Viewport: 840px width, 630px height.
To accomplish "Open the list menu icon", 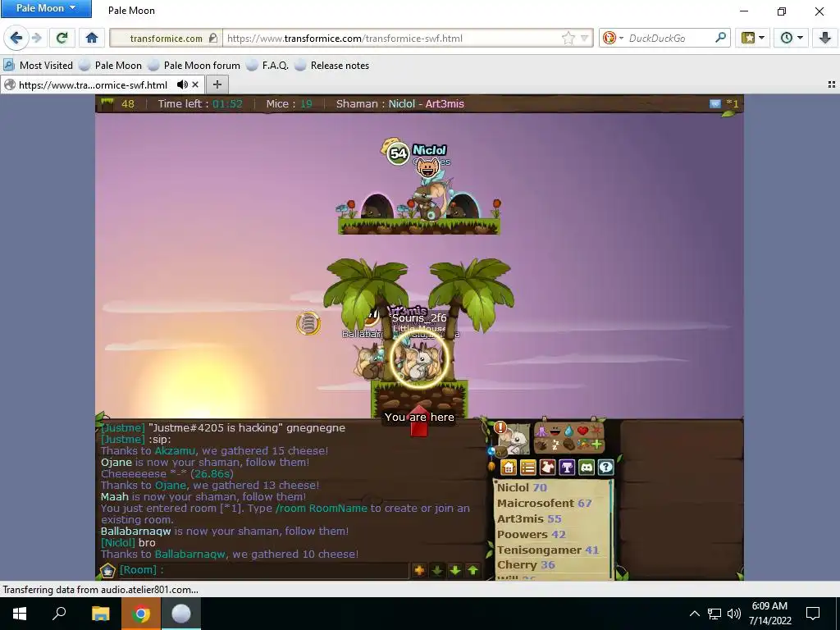I will pyautogui.click(x=528, y=467).
